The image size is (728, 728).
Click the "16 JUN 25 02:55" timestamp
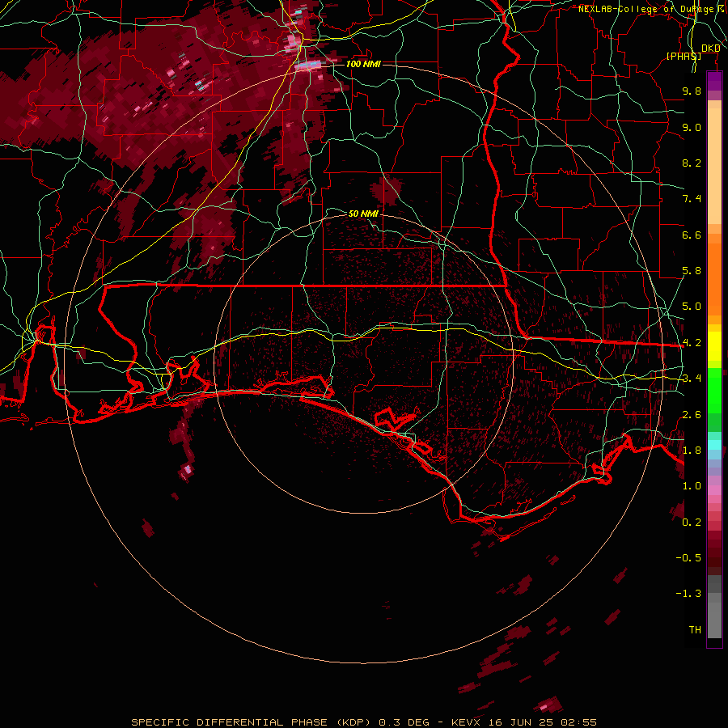[542, 722]
